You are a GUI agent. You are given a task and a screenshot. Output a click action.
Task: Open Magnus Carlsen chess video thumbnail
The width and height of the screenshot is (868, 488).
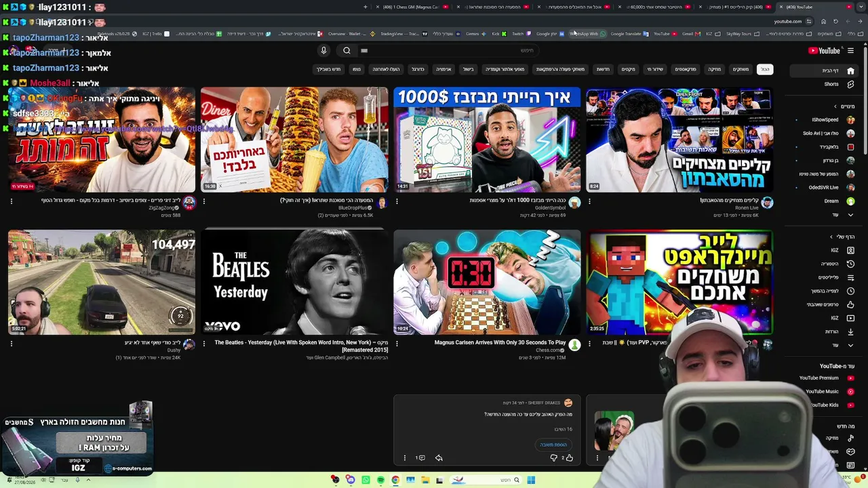[x=487, y=282]
